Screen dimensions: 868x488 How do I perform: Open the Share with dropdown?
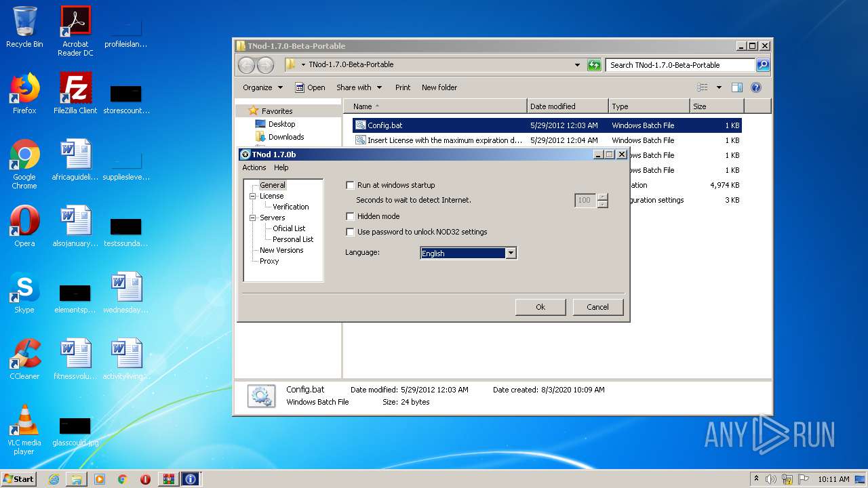359,87
